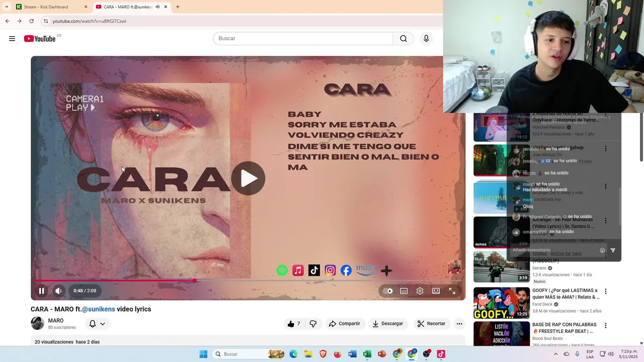Open options for BASE DE RAP video
644x362 pixels.
pos(606,326)
